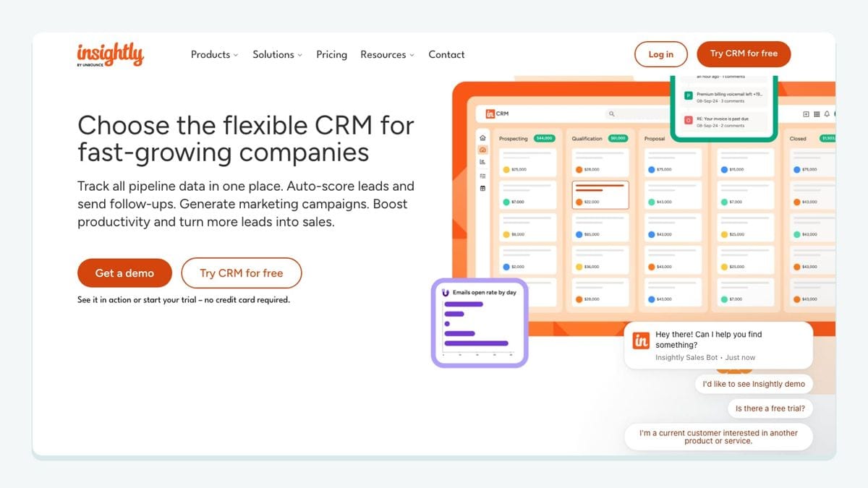
Task: Click "RE: Your invoice is past due" notification
Action: click(x=724, y=121)
